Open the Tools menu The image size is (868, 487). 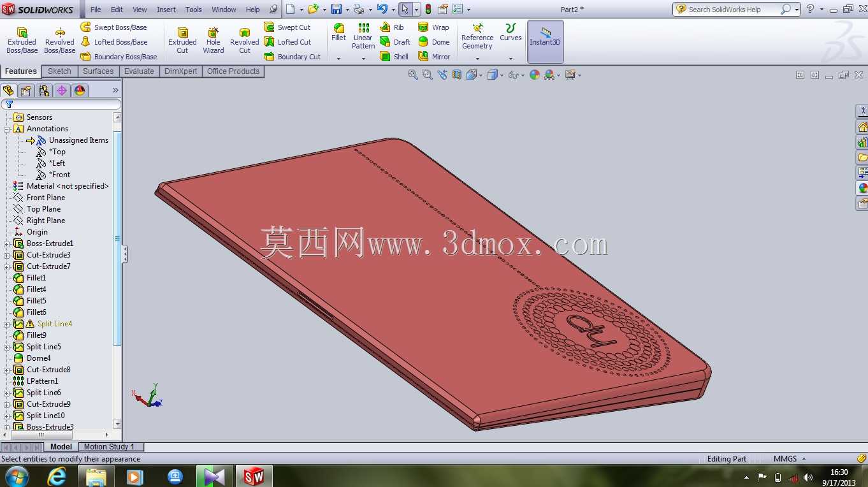(194, 10)
